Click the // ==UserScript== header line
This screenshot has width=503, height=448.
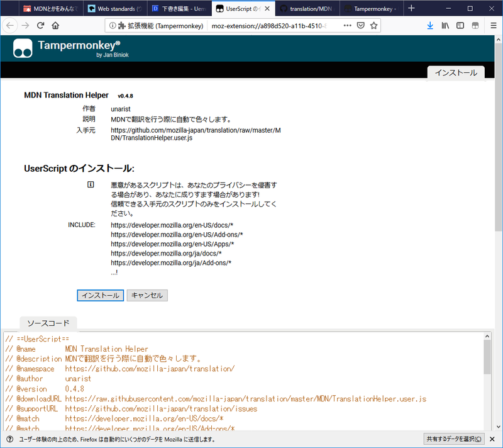[37, 339]
